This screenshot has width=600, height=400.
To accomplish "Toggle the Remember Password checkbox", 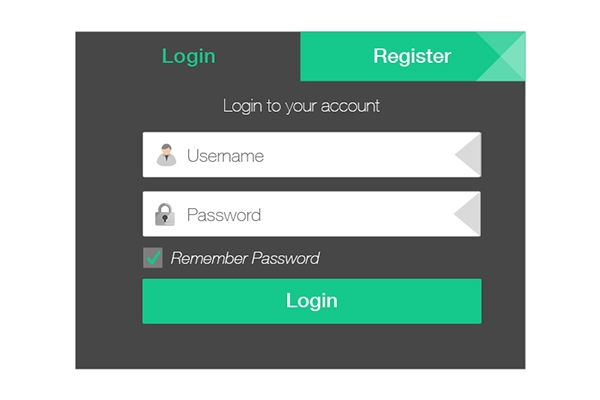I will tap(153, 258).
